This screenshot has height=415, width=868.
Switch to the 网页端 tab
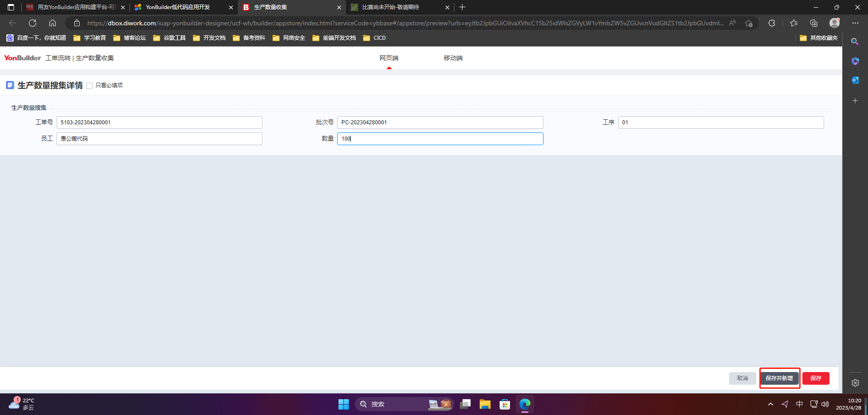click(x=389, y=58)
